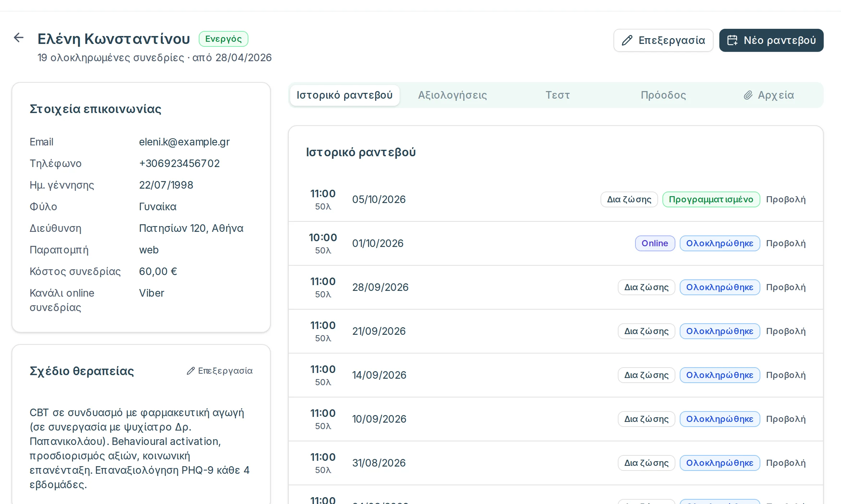The width and height of the screenshot is (841, 504).
Task: Open Προβολή for the 31/08/2026 appointment
Action: pos(786,463)
